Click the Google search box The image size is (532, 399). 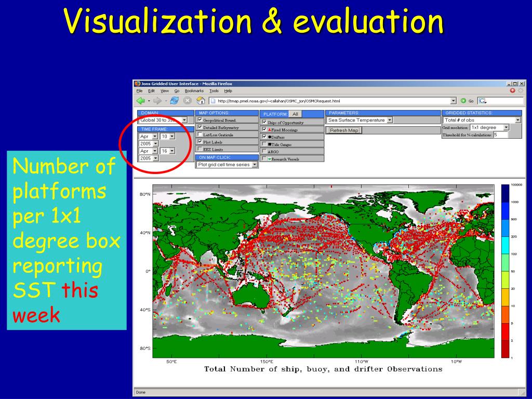501,101
